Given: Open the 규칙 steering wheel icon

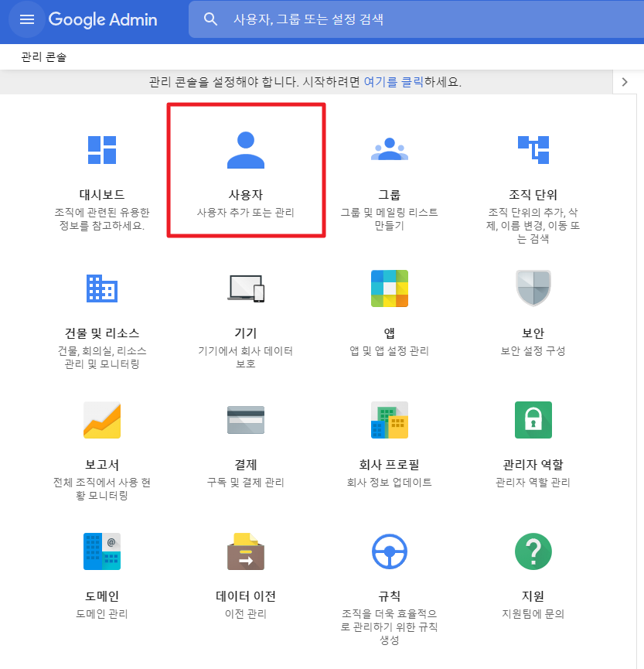Looking at the screenshot, I should click(390, 551).
